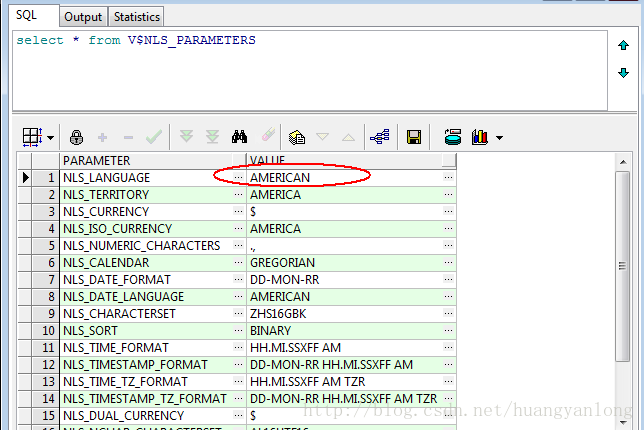Image resolution: width=644 pixels, height=430 pixels.
Task: Open ellipsis button next to NLS_LANGUAGE parameter
Action: click(x=239, y=177)
